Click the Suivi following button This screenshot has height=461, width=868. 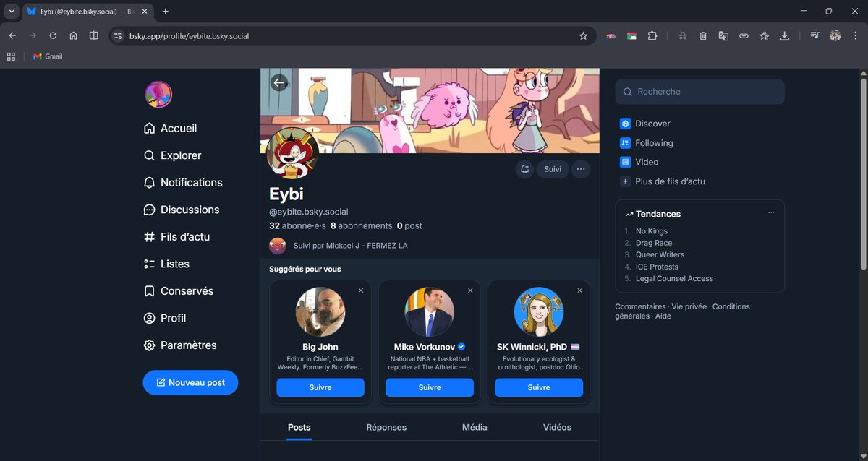pyautogui.click(x=553, y=169)
